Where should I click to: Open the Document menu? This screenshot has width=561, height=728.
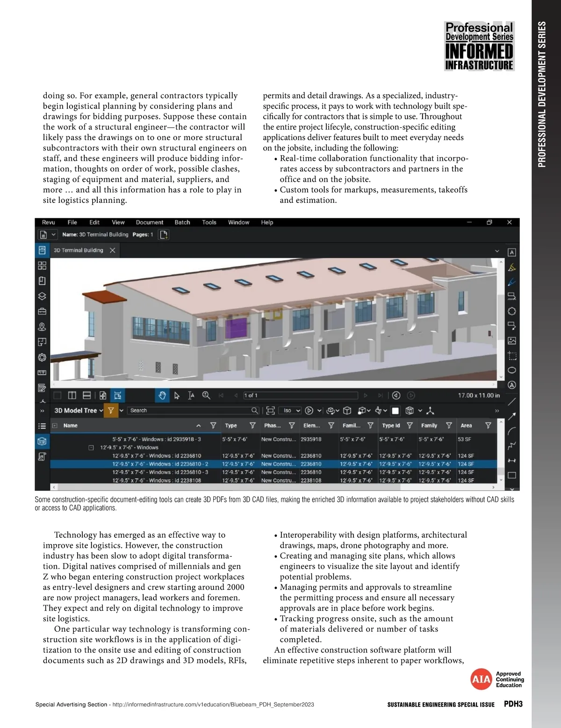click(149, 222)
